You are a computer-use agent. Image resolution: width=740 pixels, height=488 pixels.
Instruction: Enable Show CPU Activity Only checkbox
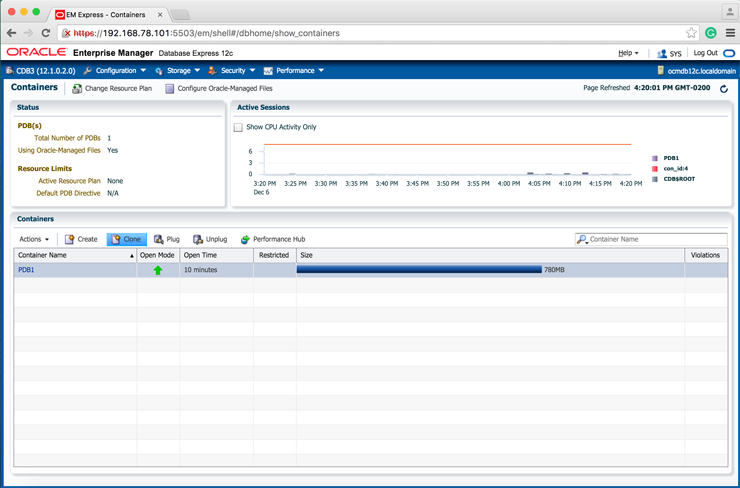(238, 127)
